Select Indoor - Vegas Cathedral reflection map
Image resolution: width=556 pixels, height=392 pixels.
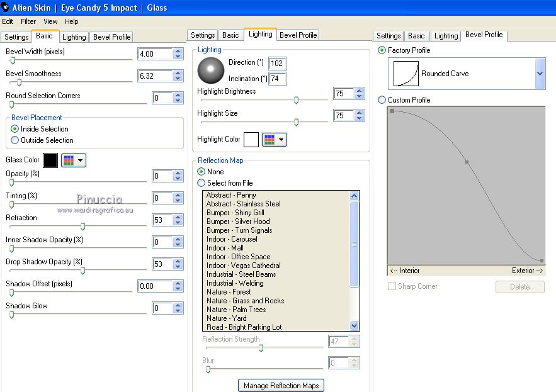[244, 266]
